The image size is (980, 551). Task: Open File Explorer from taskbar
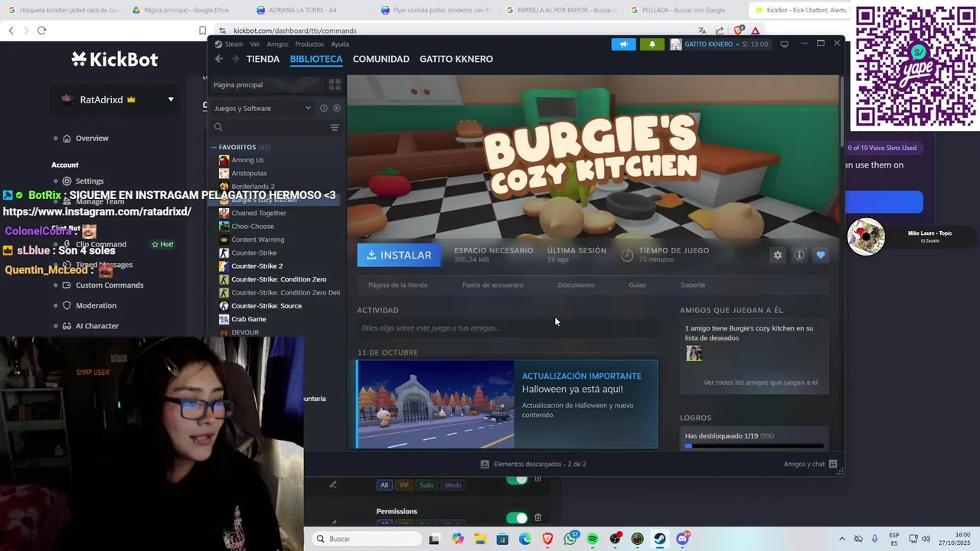click(x=480, y=539)
